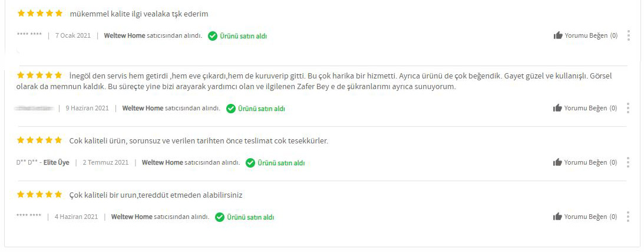Click green verified check on 2 Temmuz review

(x=250, y=163)
